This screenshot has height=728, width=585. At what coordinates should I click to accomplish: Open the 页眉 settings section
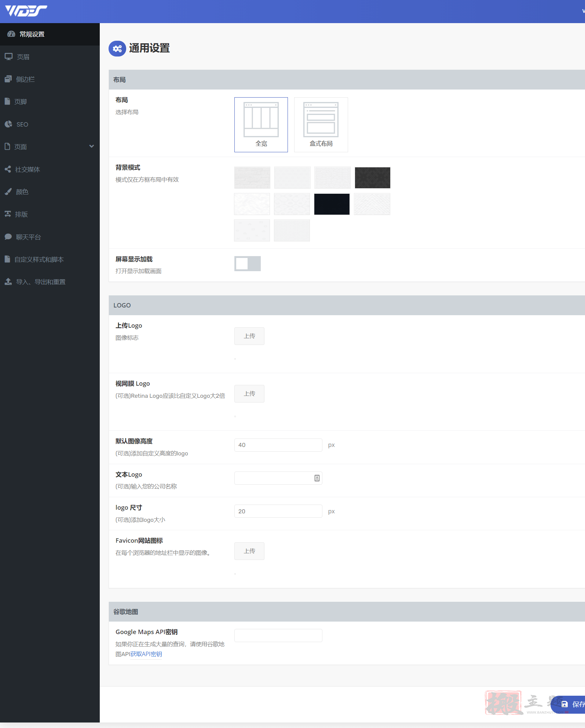(x=50, y=57)
